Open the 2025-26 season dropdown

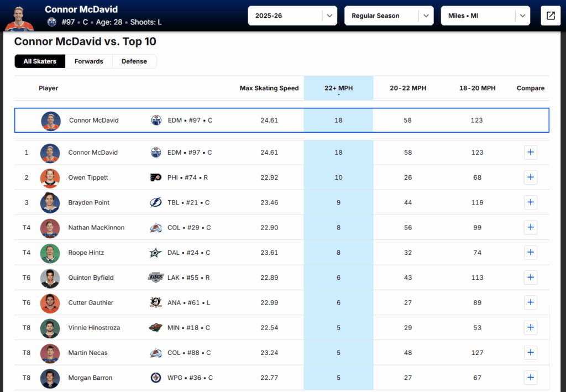click(x=292, y=15)
